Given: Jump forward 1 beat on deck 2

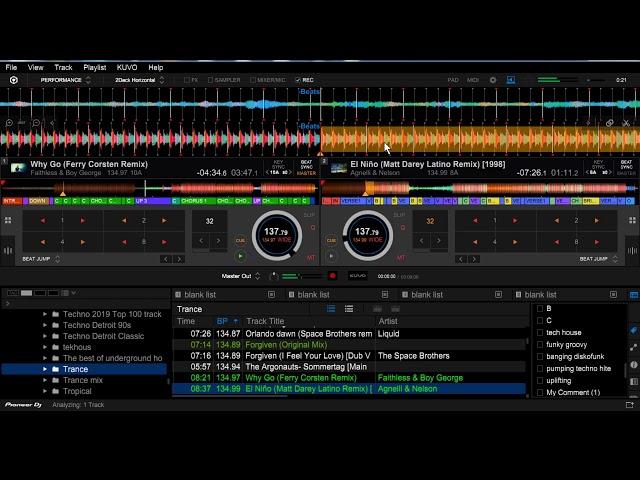Looking at the screenshot, I should point(515,220).
